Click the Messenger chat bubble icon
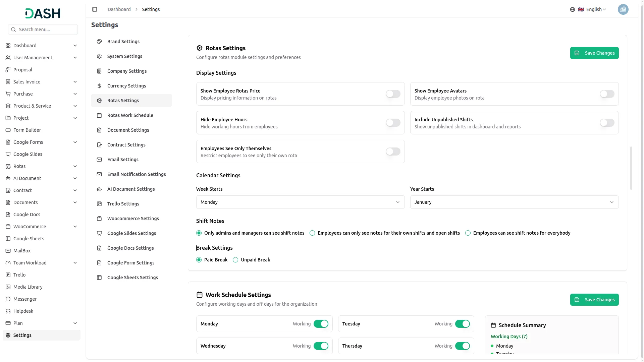This screenshot has width=644, height=362. point(8,299)
